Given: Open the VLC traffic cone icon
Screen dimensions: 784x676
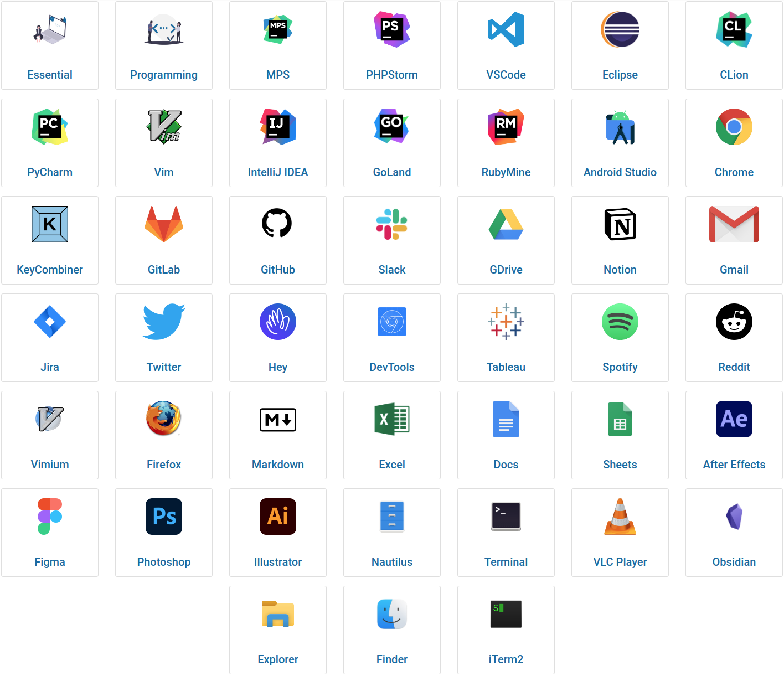Looking at the screenshot, I should pos(620,517).
